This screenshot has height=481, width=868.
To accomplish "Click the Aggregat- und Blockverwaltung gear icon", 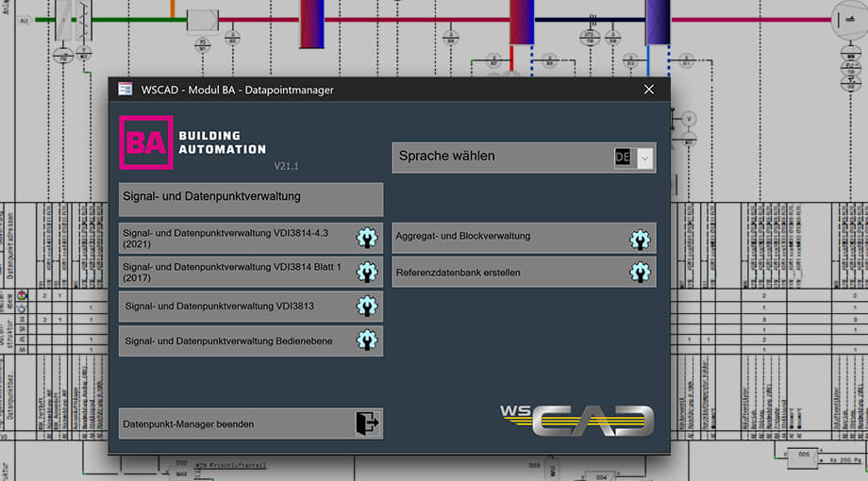I will 640,239.
